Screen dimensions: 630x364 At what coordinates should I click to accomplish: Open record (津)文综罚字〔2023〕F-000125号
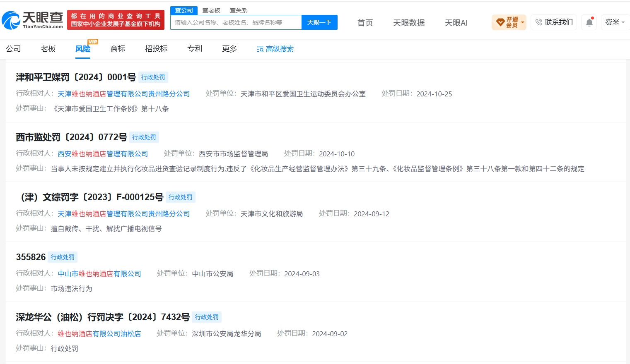tap(89, 197)
